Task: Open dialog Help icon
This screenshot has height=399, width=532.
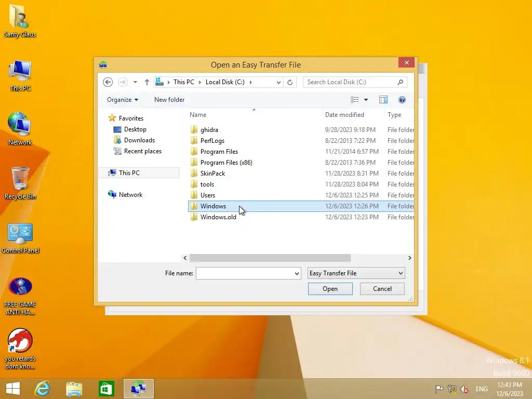Action: pyautogui.click(x=402, y=99)
